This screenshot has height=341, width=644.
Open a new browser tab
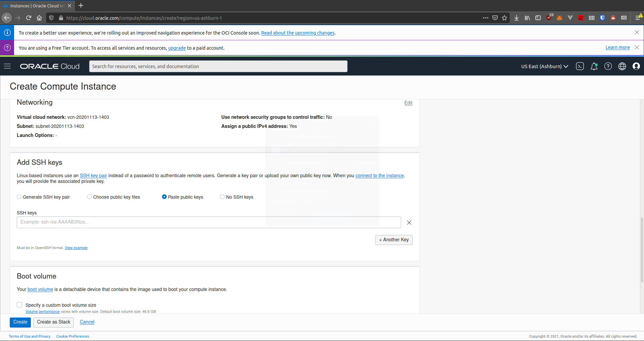81,5
